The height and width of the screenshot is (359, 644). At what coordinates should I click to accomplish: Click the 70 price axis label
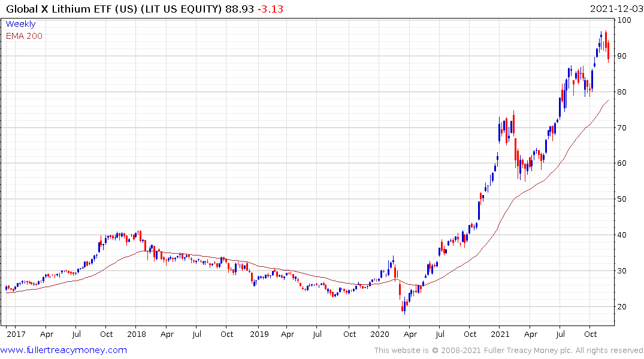pos(622,128)
